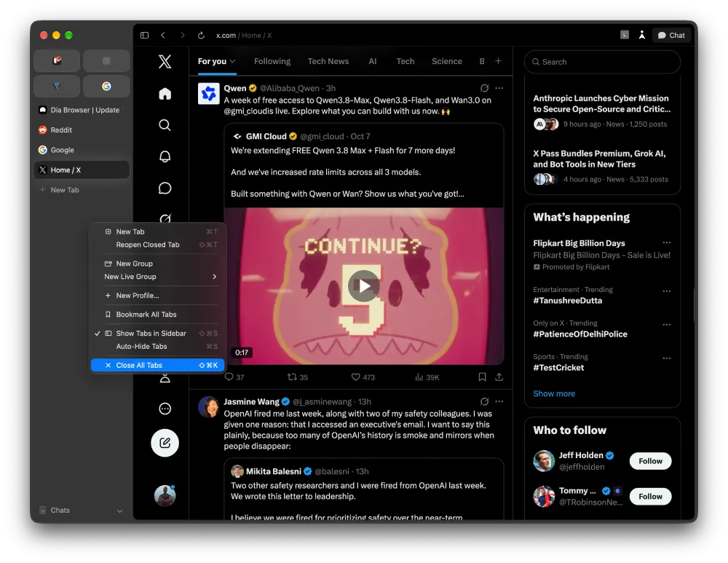Open options for #TestCricket trend

pyautogui.click(x=667, y=358)
